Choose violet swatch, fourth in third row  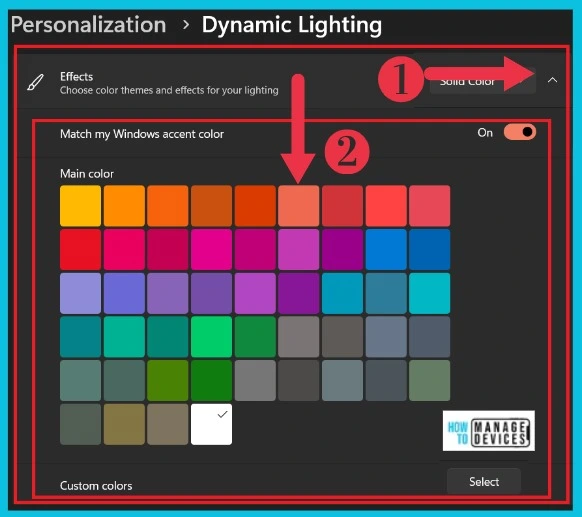[x=211, y=293]
